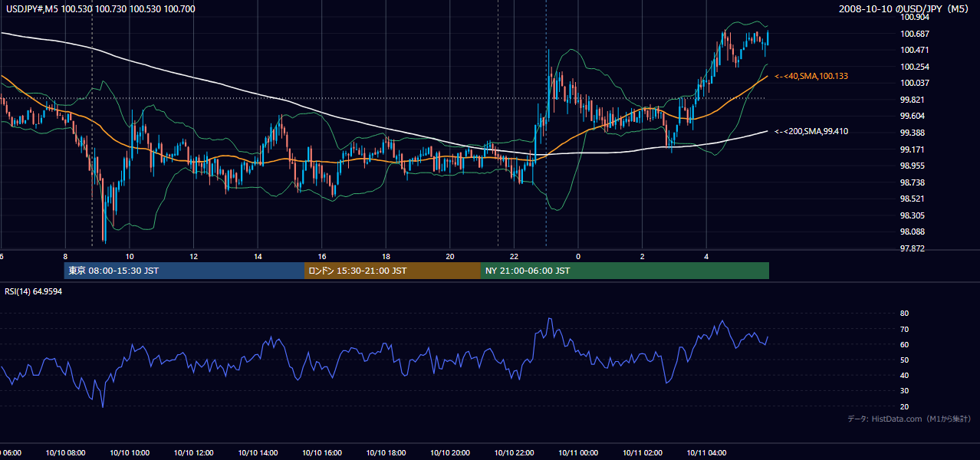Click the 10/11 02:00 bottom date label
The height and width of the screenshot is (460, 980).
point(642,453)
